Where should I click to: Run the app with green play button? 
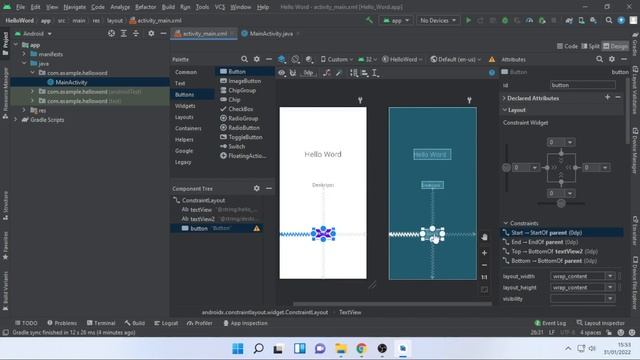469,20
